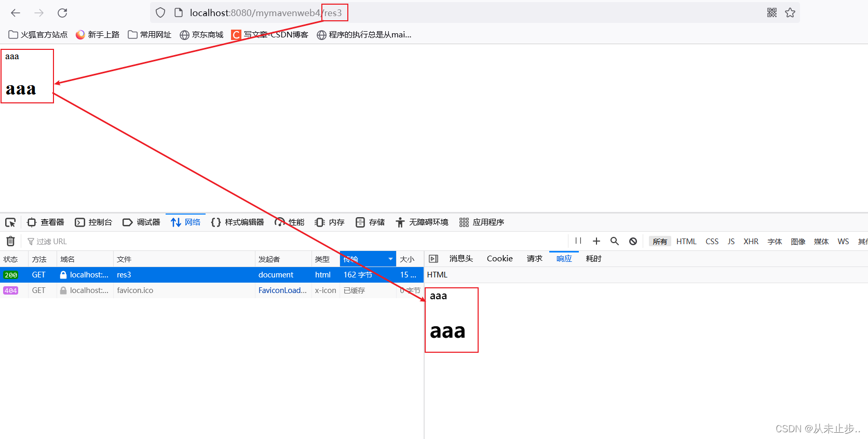The width and height of the screenshot is (868, 439).
Task: Open Cookie detail tab
Action: pos(500,259)
